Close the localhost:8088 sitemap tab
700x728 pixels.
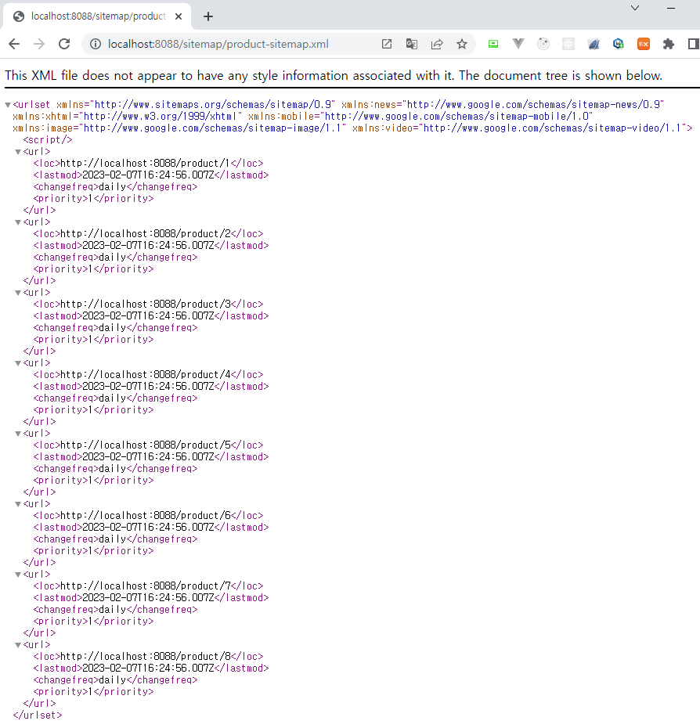click(179, 16)
